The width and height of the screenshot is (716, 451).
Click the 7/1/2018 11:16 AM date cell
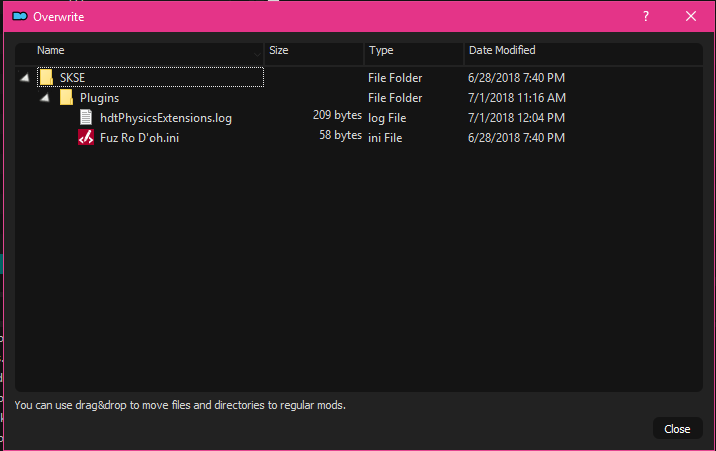click(517, 98)
